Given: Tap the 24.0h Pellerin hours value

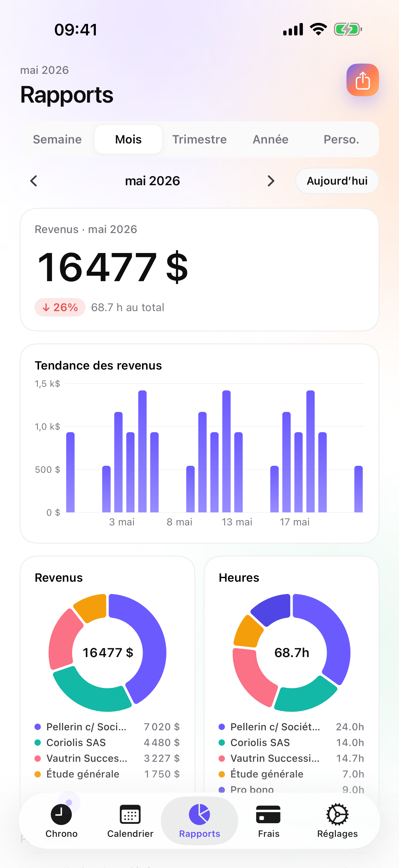Looking at the screenshot, I should (350, 727).
